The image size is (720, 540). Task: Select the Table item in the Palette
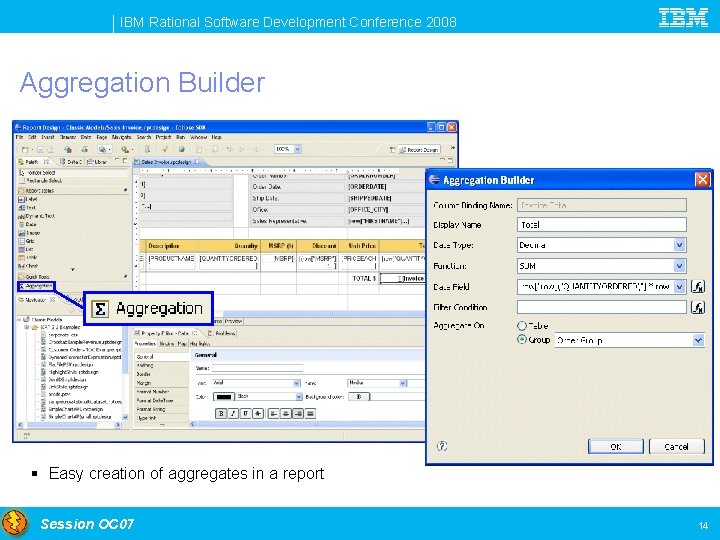click(x=28, y=258)
